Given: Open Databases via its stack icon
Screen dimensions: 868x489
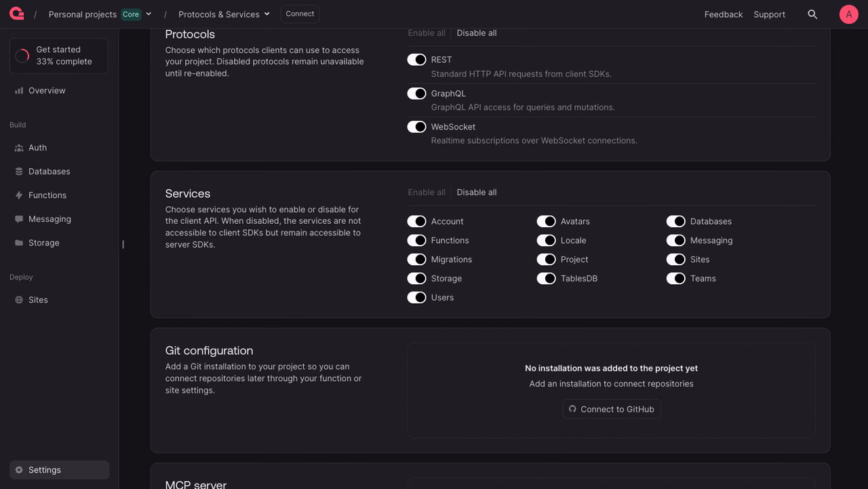Looking at the screenshot, I should point(19,172).
